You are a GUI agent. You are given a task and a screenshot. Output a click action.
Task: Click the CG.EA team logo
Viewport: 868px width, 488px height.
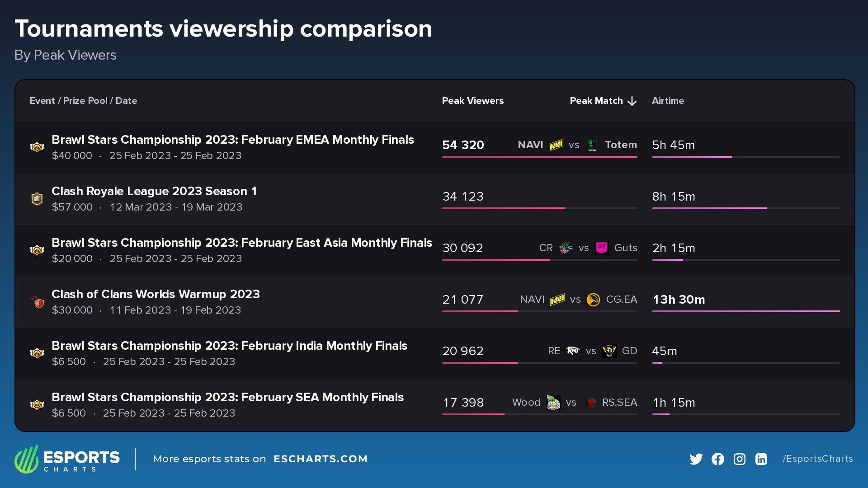[x=592, y=299]
